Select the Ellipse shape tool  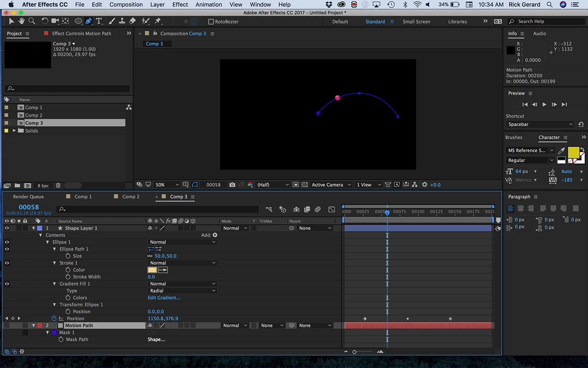(78, 21)
